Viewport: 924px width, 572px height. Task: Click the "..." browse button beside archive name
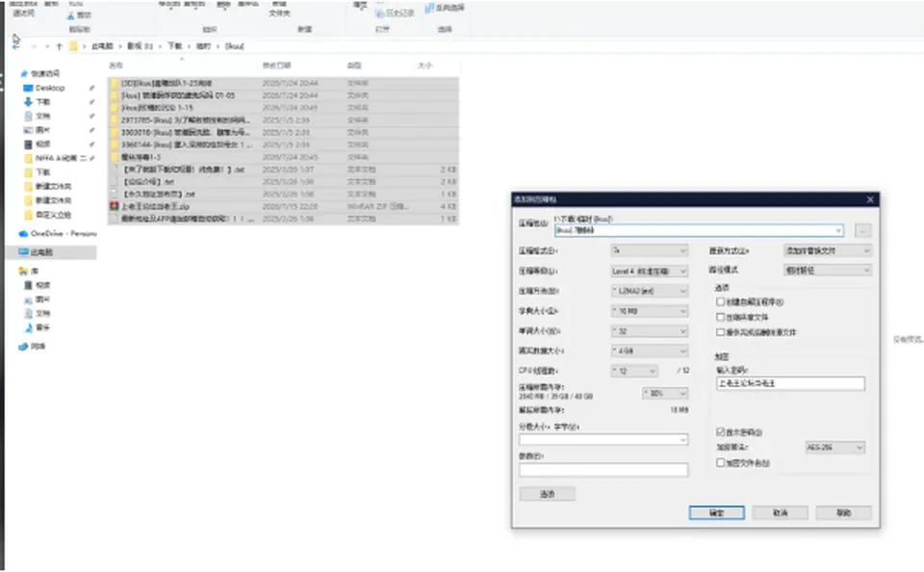click(x=862, y=230)
